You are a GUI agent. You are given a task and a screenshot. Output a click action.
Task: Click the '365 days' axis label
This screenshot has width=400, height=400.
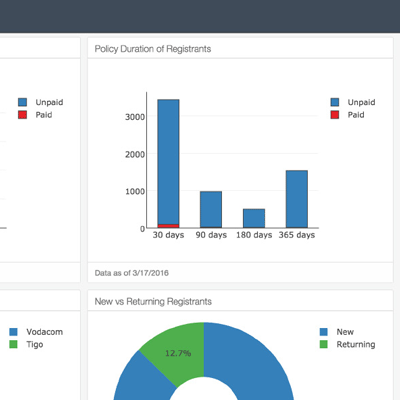pos(297,235)
